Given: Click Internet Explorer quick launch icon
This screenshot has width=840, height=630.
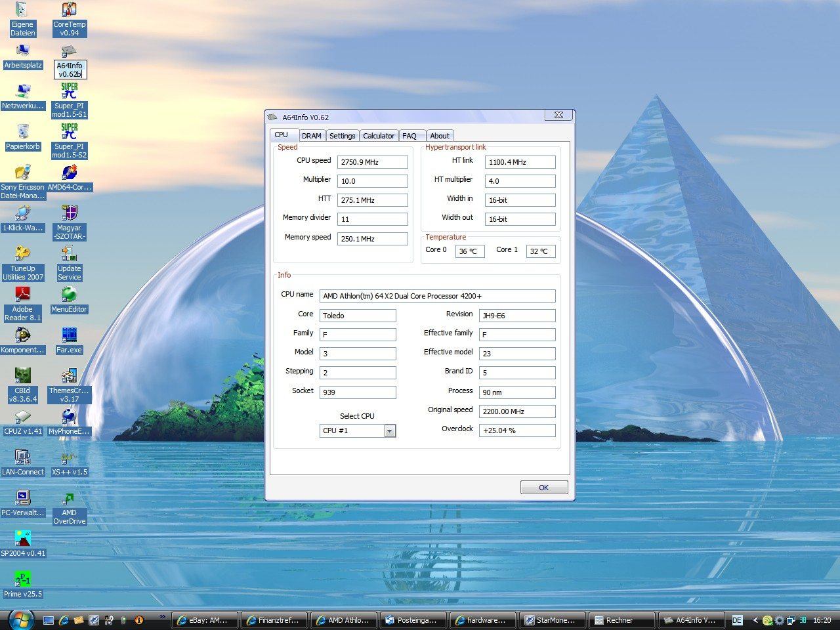Looking at the screenshot, I should click(x=64, y=620).
